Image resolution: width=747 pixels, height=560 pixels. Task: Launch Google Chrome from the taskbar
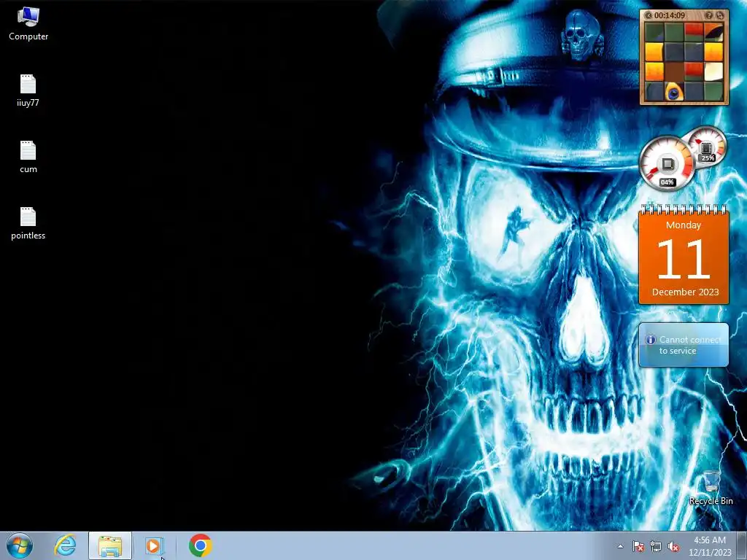200,545
